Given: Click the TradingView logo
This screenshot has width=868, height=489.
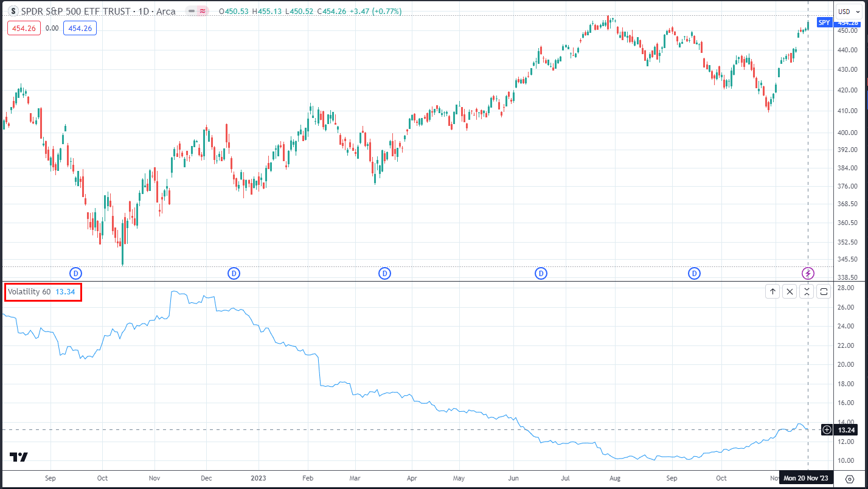Looking at the screenshot, I should (x=19, y=457).
